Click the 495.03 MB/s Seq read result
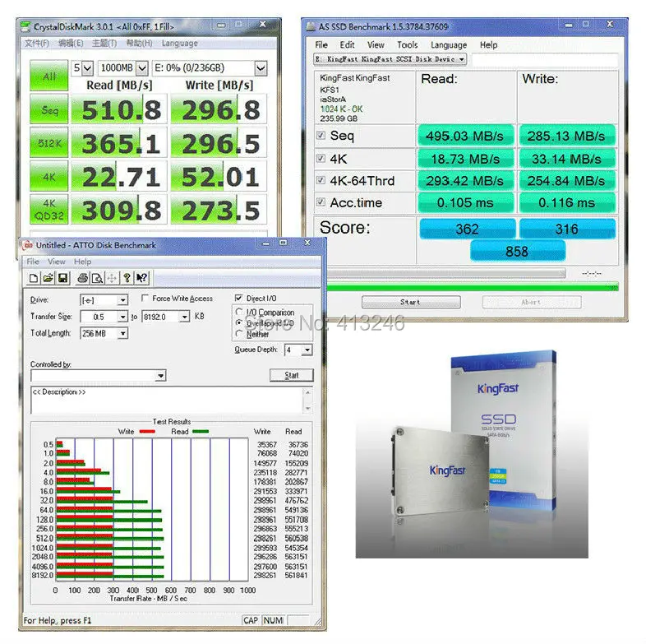The height and width of the screenshot is (644, 646). [465, 136]
